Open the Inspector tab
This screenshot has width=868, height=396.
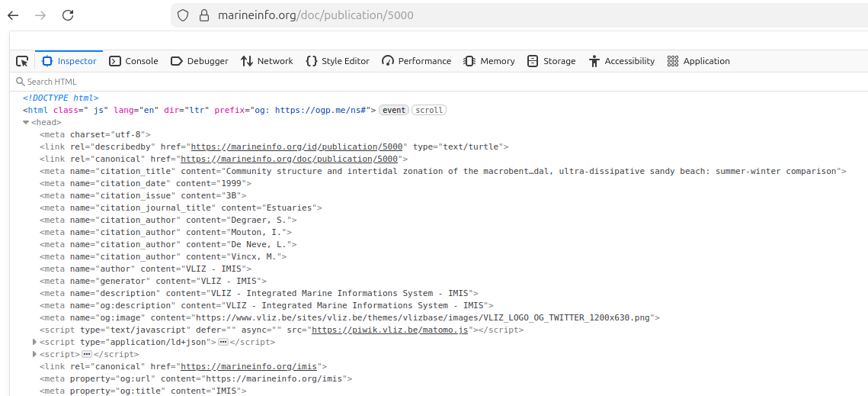pos(69,61)
